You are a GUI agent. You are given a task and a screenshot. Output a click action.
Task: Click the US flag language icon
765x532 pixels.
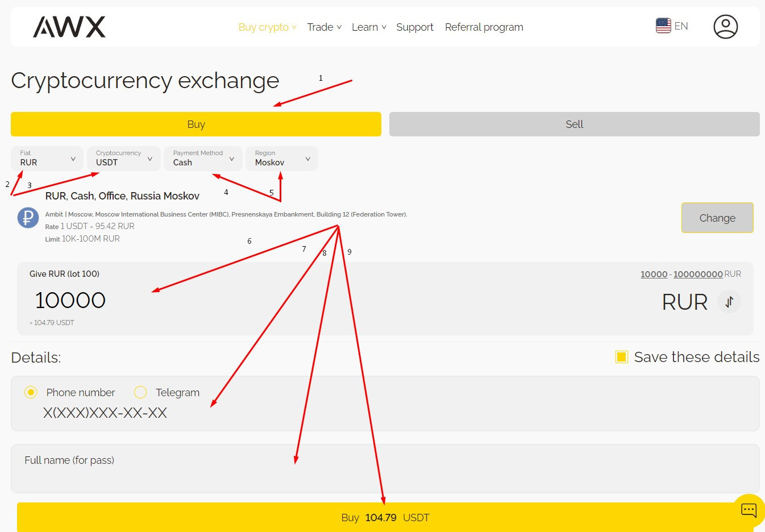[663, 26]
